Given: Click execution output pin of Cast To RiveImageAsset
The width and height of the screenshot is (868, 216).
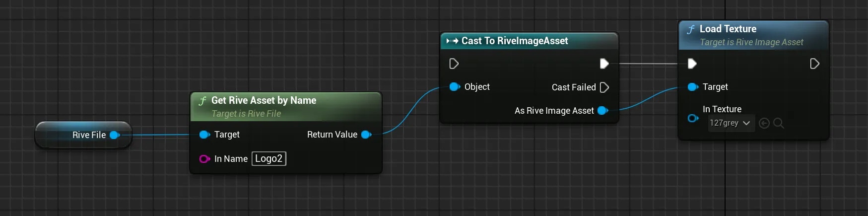Looking at the screenshot, I should click(x=604, y=64).
